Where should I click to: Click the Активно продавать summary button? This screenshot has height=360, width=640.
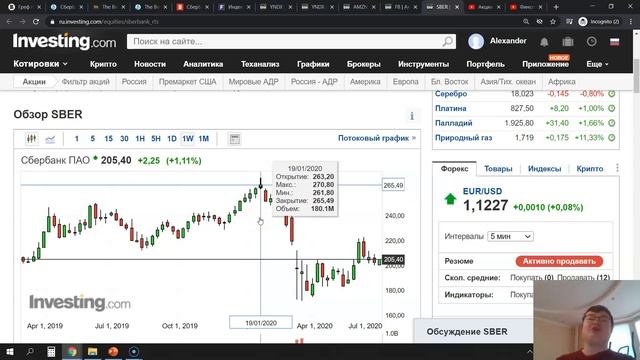(559, 261)
